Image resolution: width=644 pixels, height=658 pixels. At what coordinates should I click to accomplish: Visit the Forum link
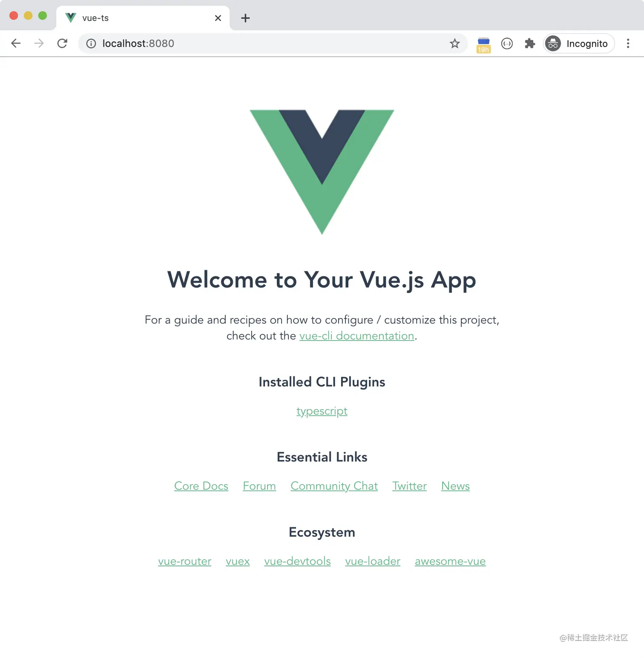259,486
